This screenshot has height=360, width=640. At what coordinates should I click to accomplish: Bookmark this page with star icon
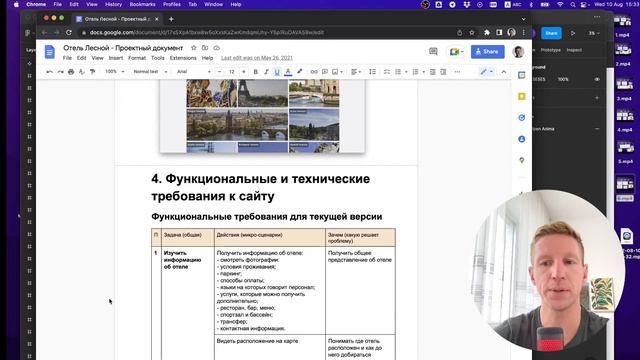[x=472, y=33]
